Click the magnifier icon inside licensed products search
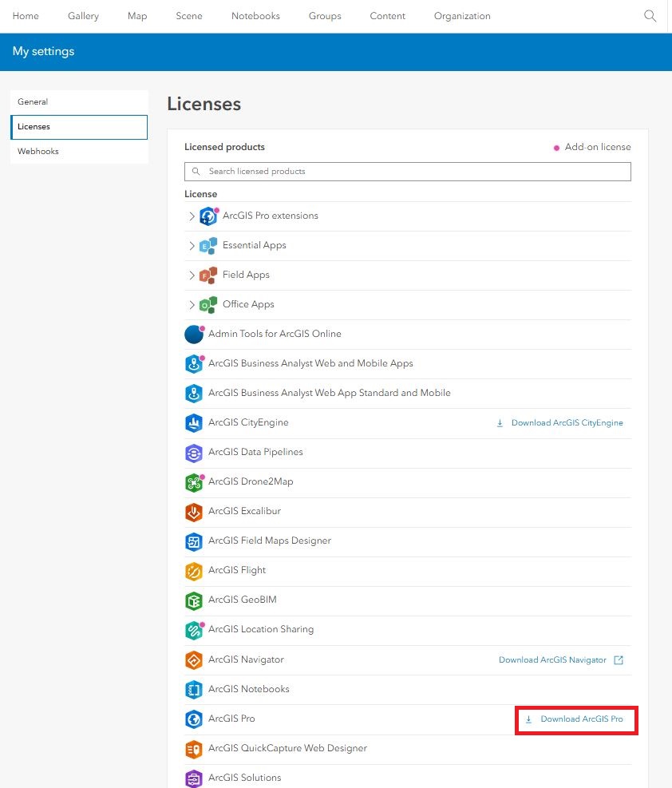 coord(196,172)
